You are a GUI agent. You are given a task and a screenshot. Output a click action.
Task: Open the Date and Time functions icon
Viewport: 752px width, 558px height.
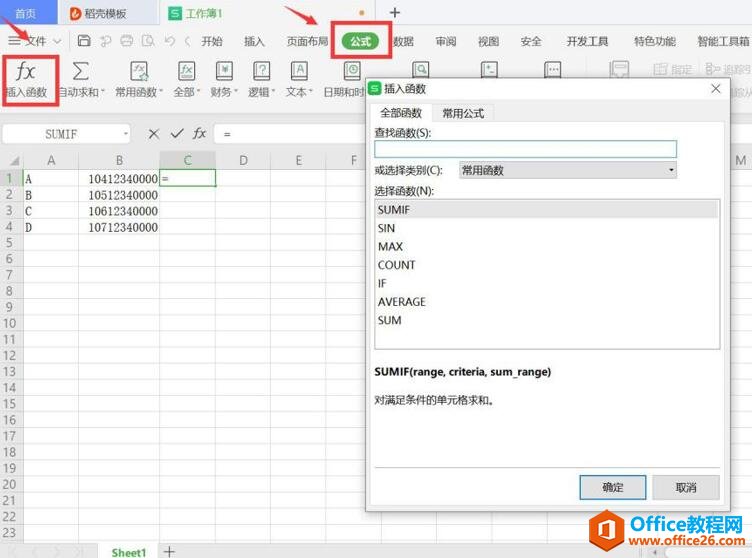pyautogui.click(x=352, y=71)
